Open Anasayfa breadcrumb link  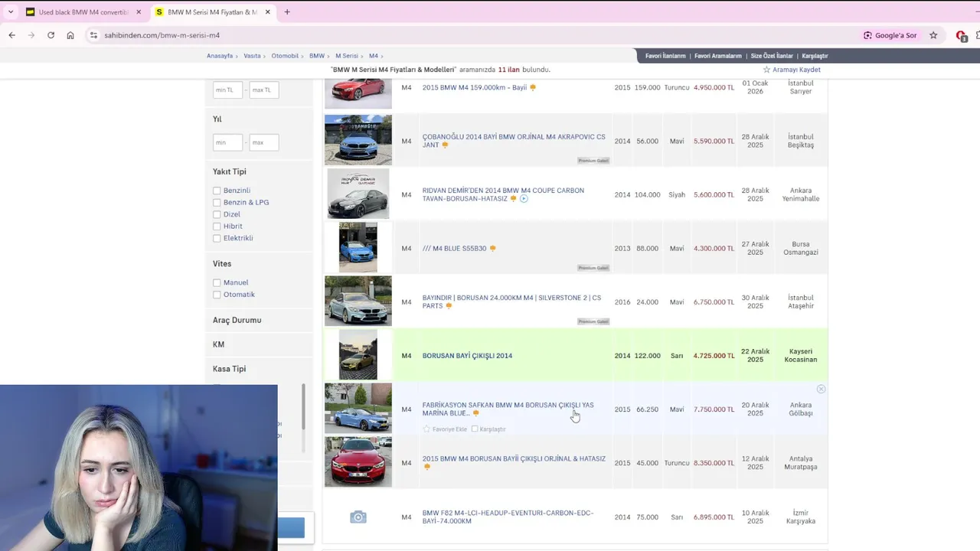tap(220, 56)
